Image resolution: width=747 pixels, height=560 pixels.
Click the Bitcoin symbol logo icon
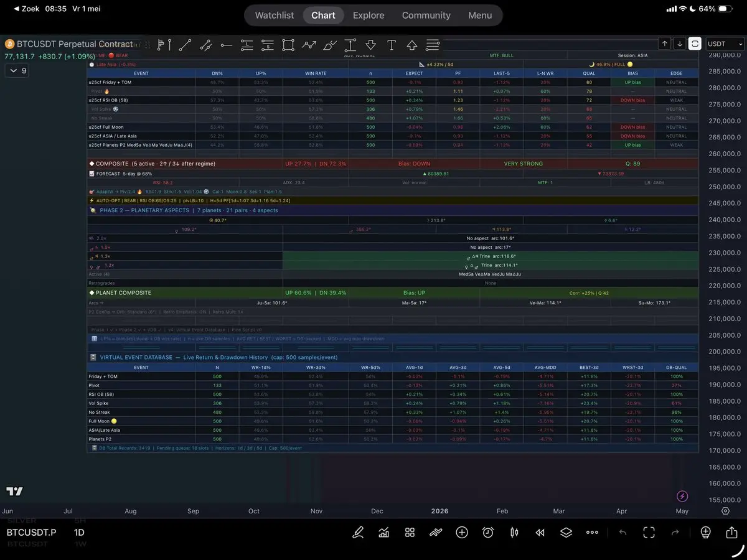pyautogui.click(x=9, y=44)
